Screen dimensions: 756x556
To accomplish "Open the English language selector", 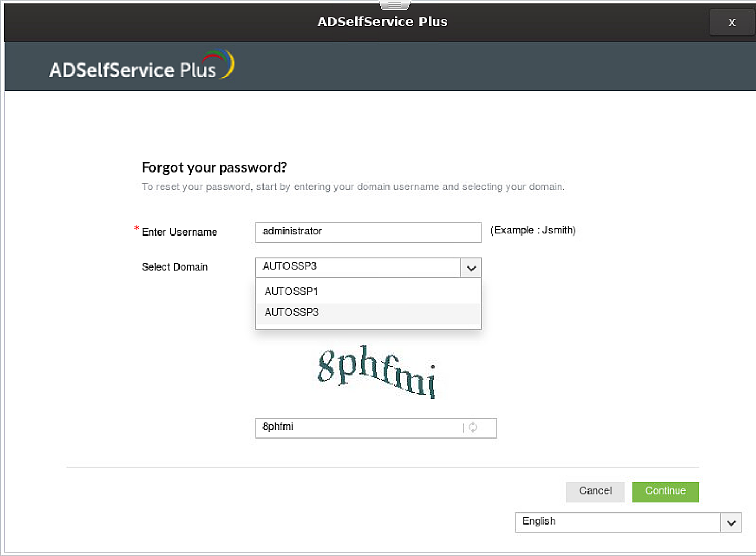I will coord(731,522).
